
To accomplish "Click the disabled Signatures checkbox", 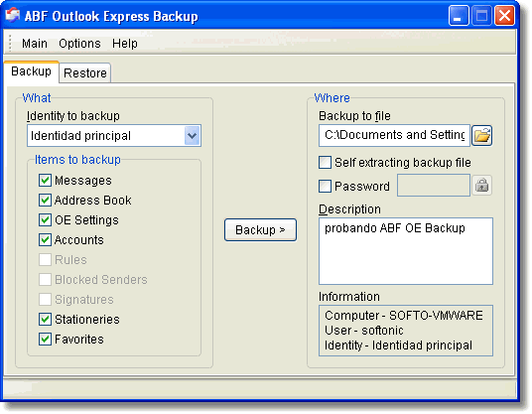I will click(45, 299).
